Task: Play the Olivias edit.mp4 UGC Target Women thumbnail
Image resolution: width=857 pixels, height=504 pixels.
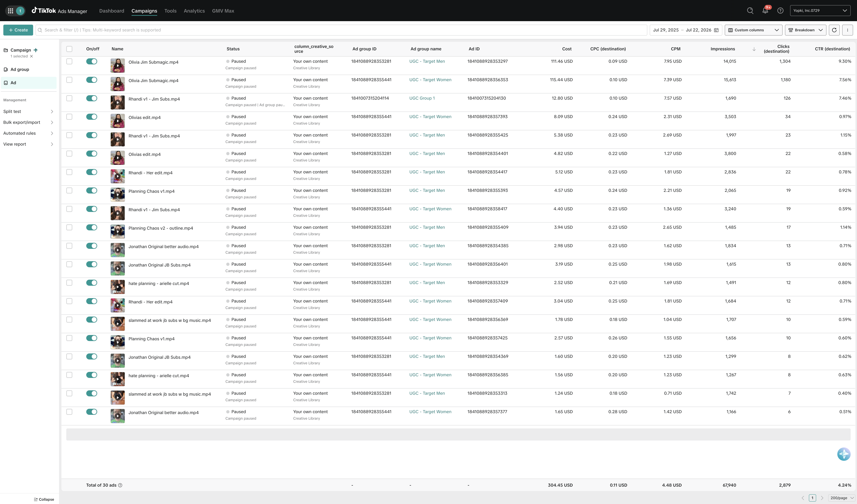Action: pyautogui.click(x=118, y=121)
